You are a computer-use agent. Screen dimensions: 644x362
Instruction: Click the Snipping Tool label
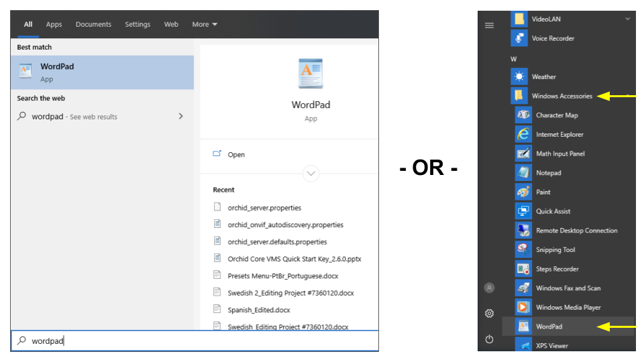(555, 249)
